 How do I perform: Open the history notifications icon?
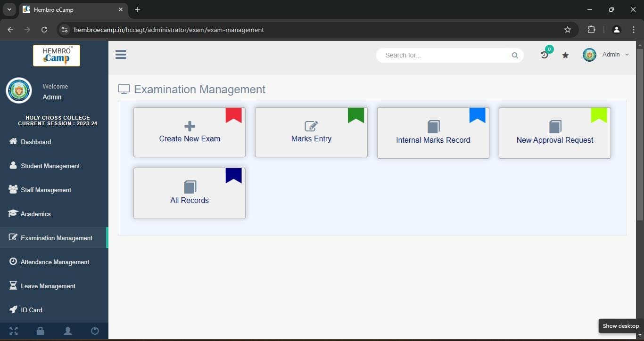545,55
